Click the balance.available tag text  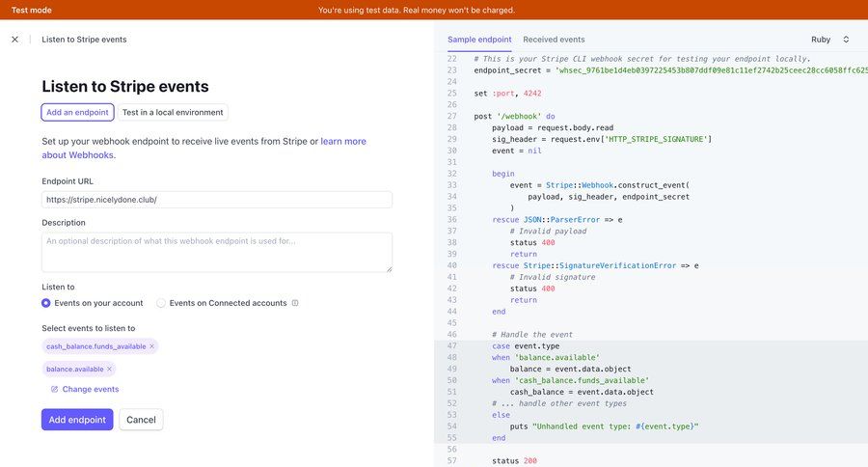(x=74, y=369)
